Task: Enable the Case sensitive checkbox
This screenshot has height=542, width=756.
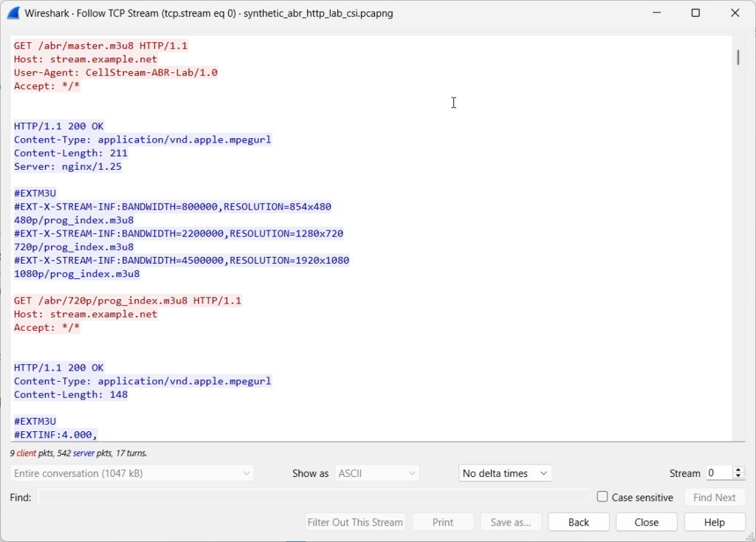Action: (602, 497)
